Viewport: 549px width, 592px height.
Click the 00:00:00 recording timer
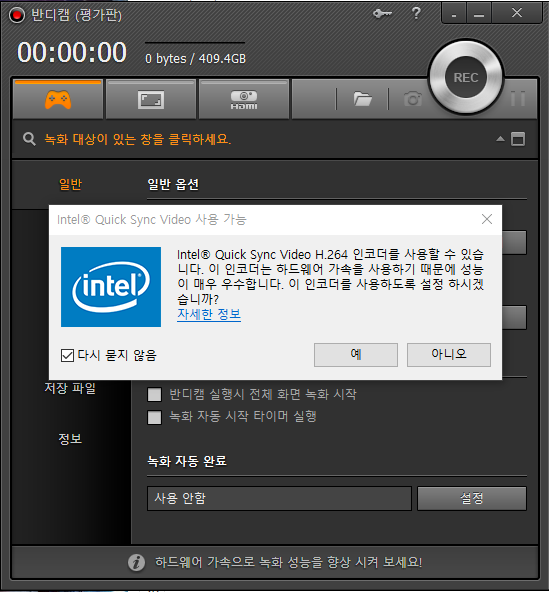click(x=72, y=52)
